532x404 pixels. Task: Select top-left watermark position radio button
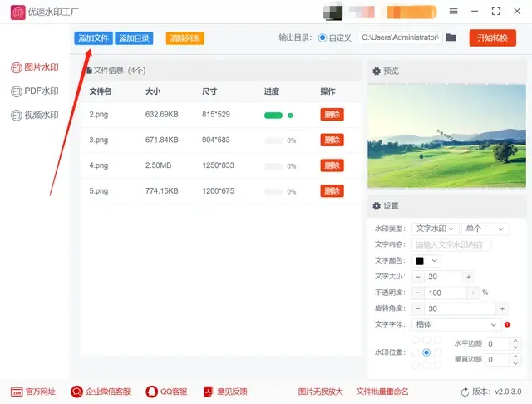[x=416, y=341]
